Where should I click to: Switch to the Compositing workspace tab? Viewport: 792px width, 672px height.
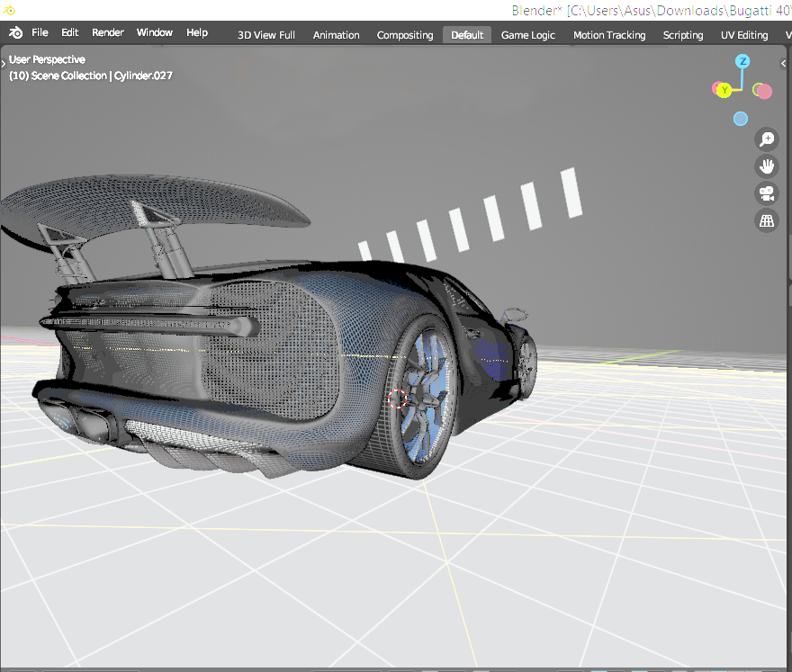click(x=405, y=35)
